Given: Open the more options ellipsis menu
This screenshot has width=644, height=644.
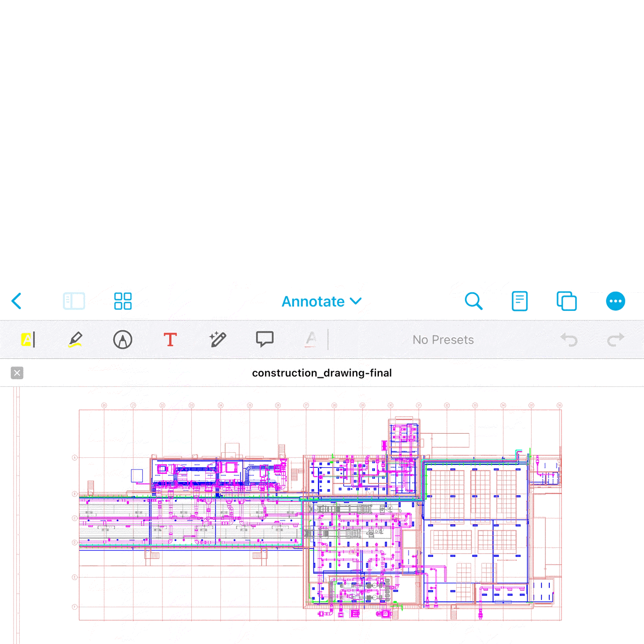Looking at the screenshot, I should [x=615, y=301].
